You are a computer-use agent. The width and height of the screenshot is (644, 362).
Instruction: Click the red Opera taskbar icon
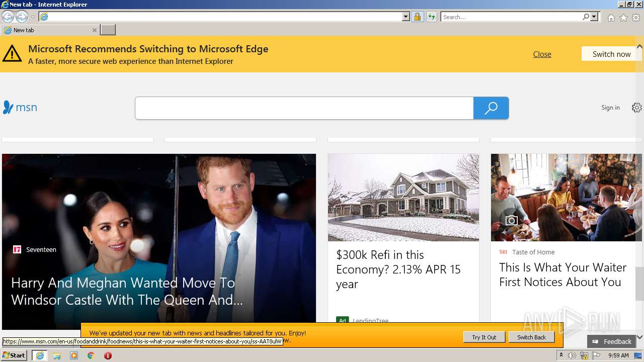(108, 355)
